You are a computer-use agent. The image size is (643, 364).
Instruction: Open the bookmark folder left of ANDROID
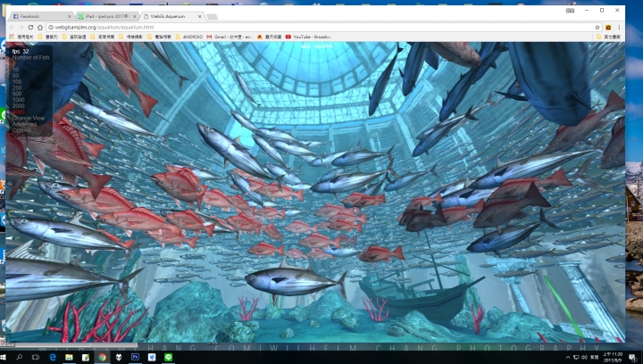click(x=160, y=37)
